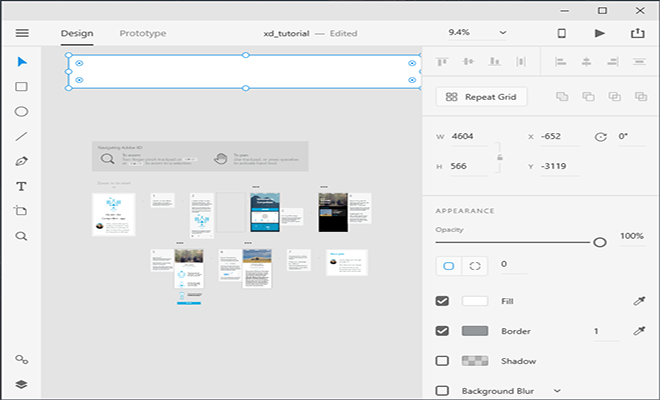
Task: Click the Fill color swatch
Action: click(x=475, y=301)
